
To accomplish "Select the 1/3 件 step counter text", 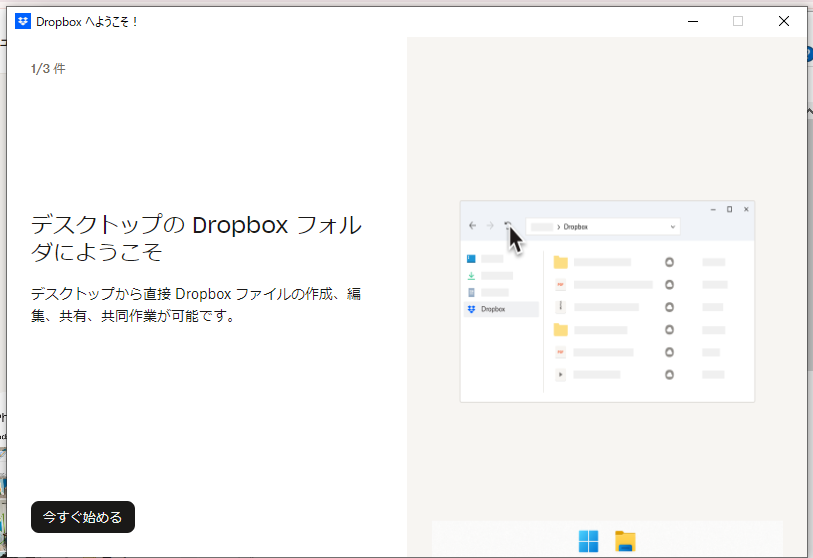I will (x=48, y=68).
